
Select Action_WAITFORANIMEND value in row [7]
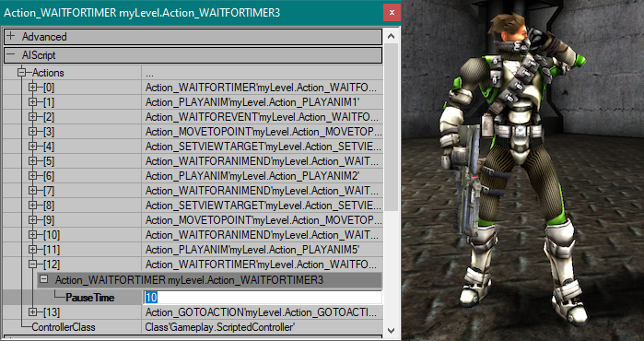tap(262, 191)
